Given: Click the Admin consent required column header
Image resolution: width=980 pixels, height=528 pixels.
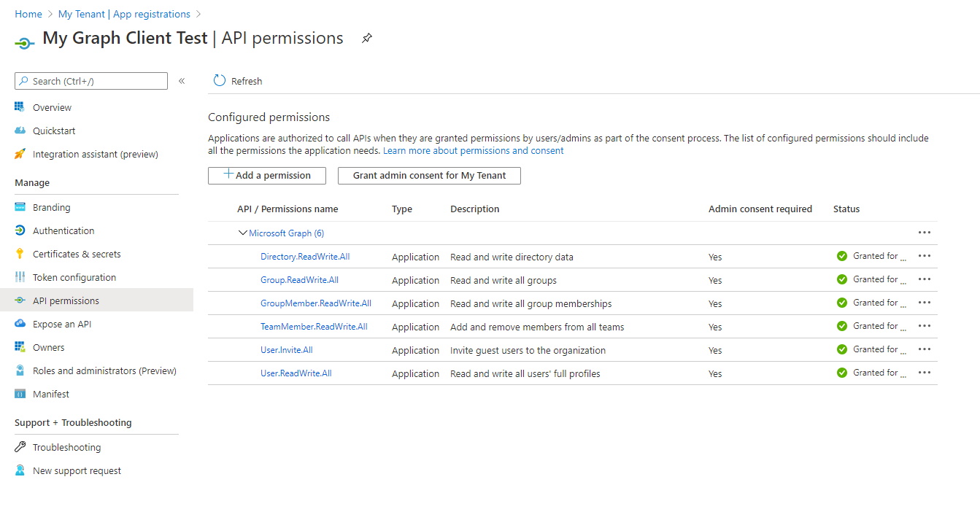Looking at the screenshot, I should pos(760,209).
